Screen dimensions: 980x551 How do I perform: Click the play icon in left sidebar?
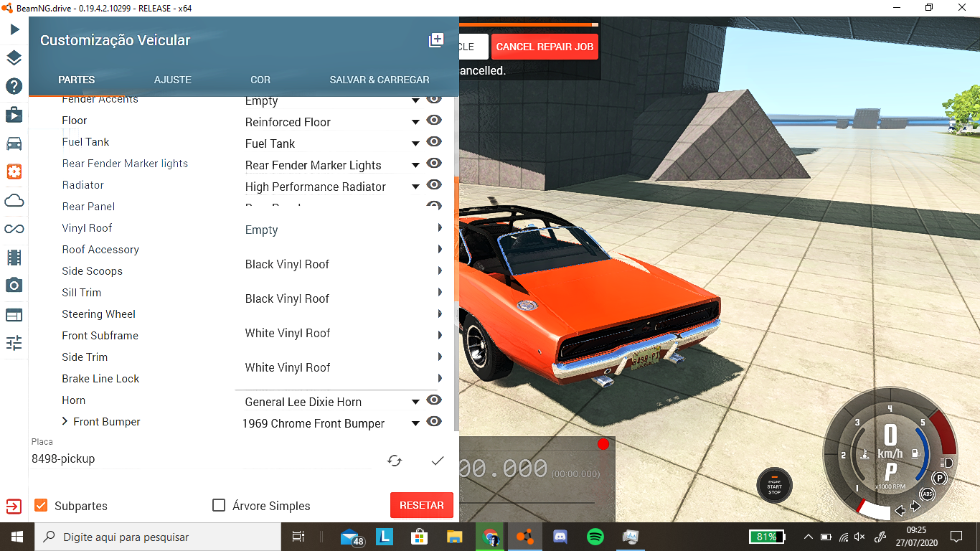point(14,29)
